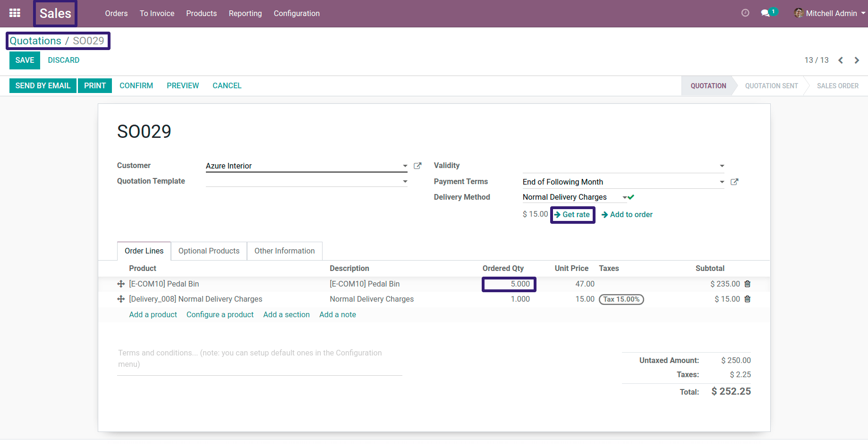Image resolution: width=868 pixels, height=448 pixels.
Task: Click Add a section link
Action: point(287,314)
